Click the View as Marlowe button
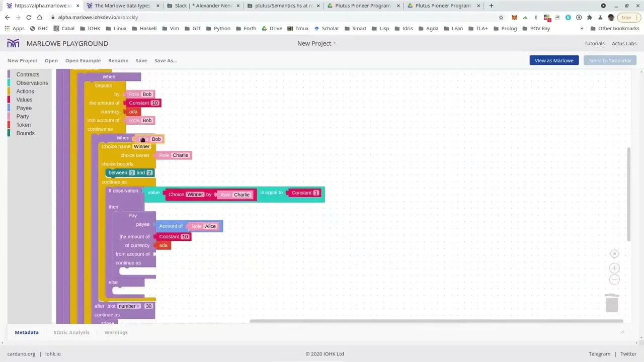644x362 pixels. tap(553, 60)
